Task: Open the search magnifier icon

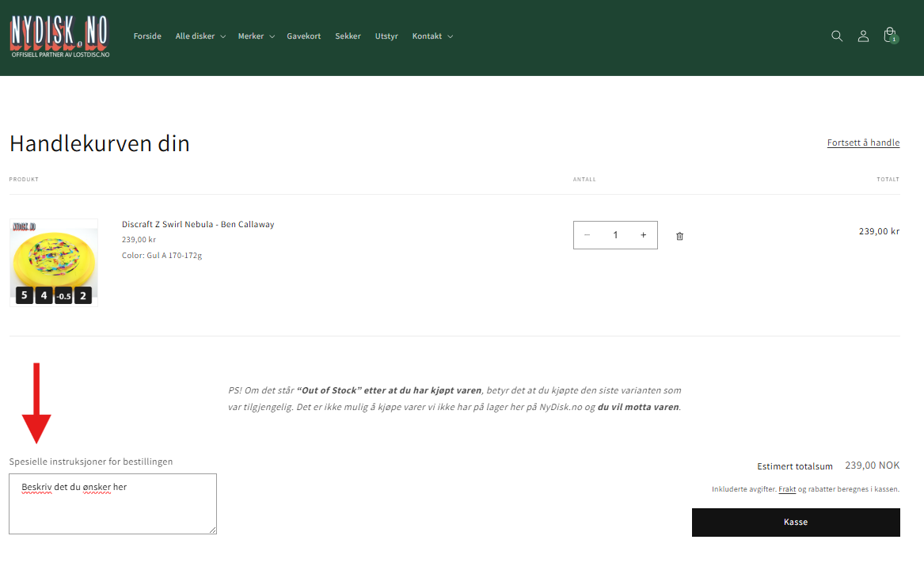Action: pos(837,36)
